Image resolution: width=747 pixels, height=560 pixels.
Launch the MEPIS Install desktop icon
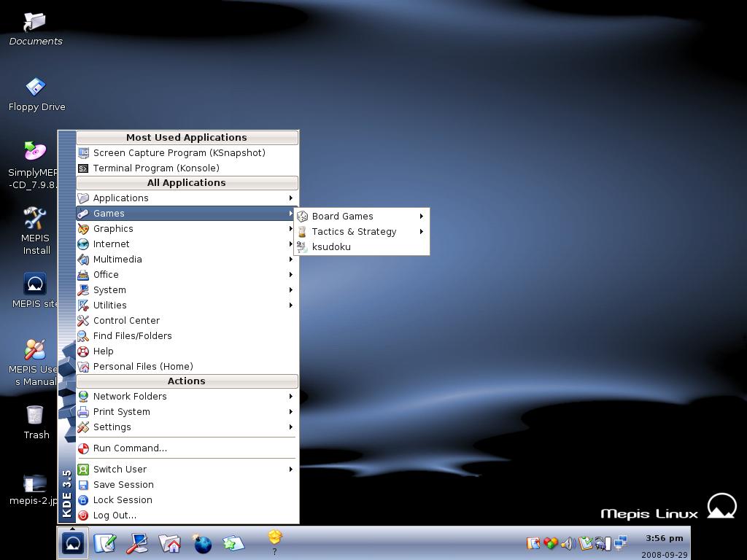[x=36, y=230]
